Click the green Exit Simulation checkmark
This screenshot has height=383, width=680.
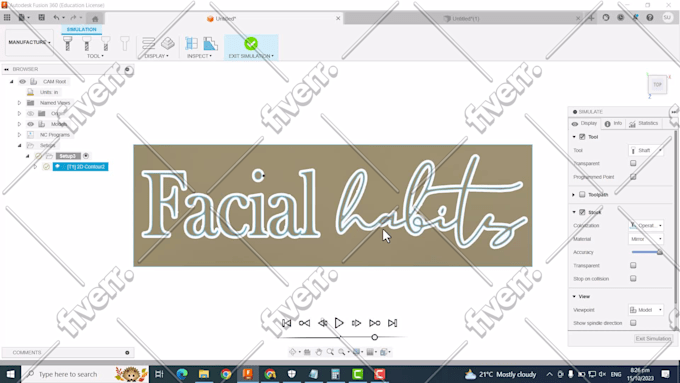pos(251,43)
